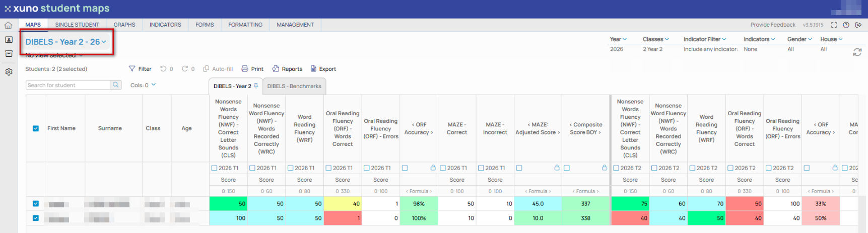This screenshot has height=233, width=868.
Task: Open the Indicator Filter dropdown
Action: (x=705, y=39)
